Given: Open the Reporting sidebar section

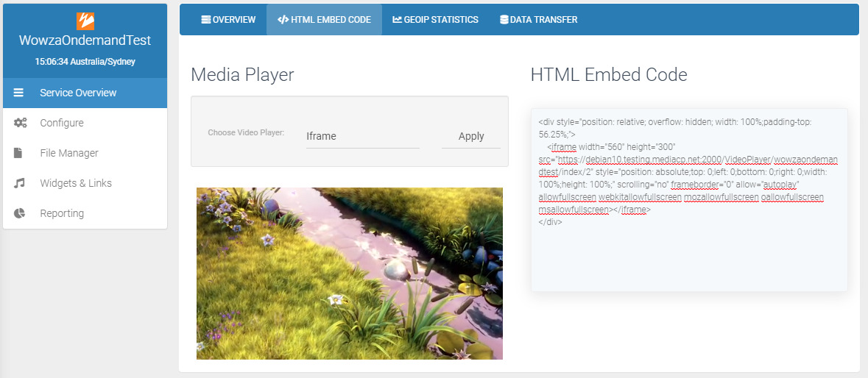Looking at the screenshot, I should [85, 213].
